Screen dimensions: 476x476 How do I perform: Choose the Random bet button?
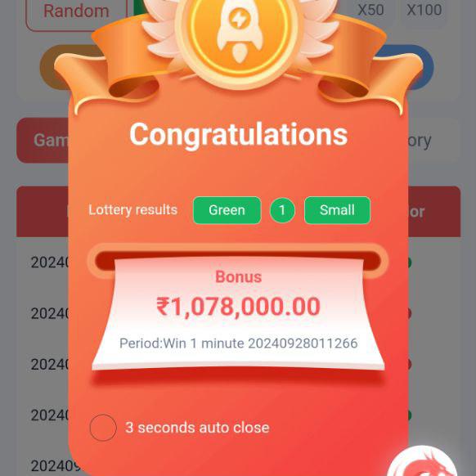click(76, 12)
